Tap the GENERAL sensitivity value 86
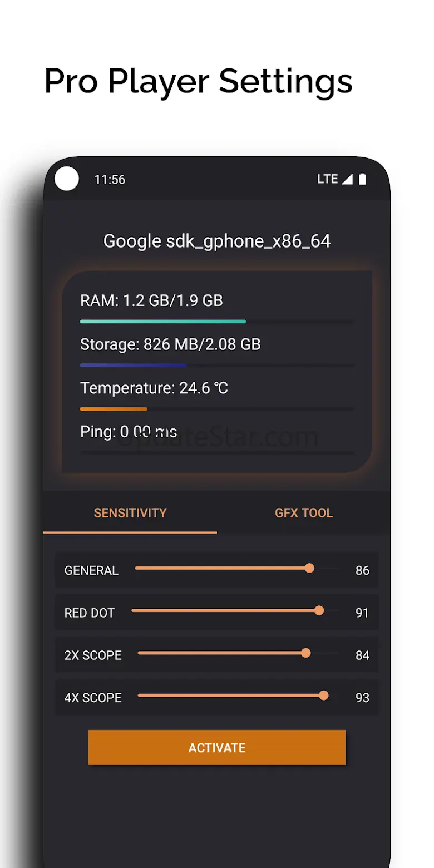This screenshot has height=868, width=434. click(x=362, y=570)
